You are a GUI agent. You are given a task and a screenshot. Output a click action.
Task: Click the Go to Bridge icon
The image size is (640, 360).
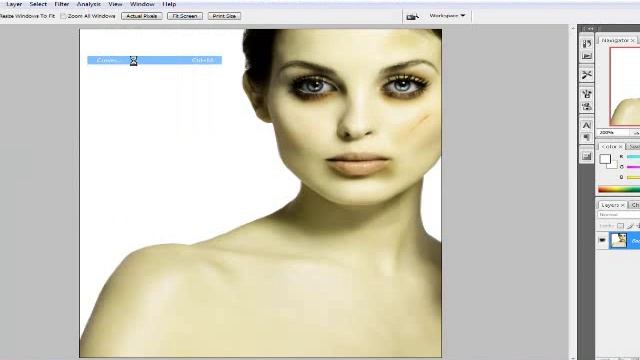coord(412,16)
